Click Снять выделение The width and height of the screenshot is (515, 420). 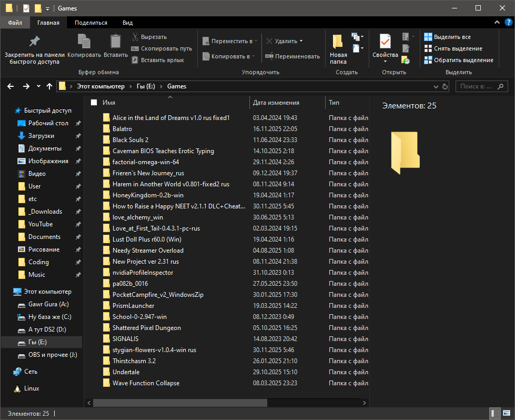coord(453,48)
